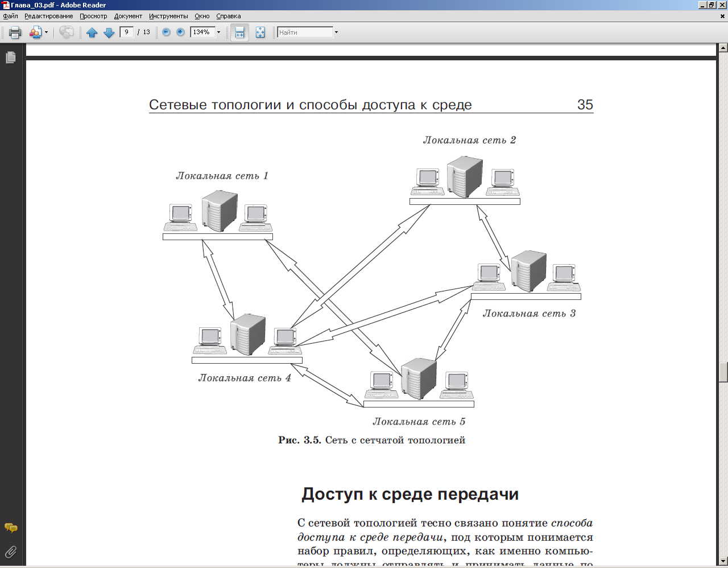This screenshot has height=568, width=728.
Task: Click the grayed-out icon beside the collaboration button
Action: (67, 32)
